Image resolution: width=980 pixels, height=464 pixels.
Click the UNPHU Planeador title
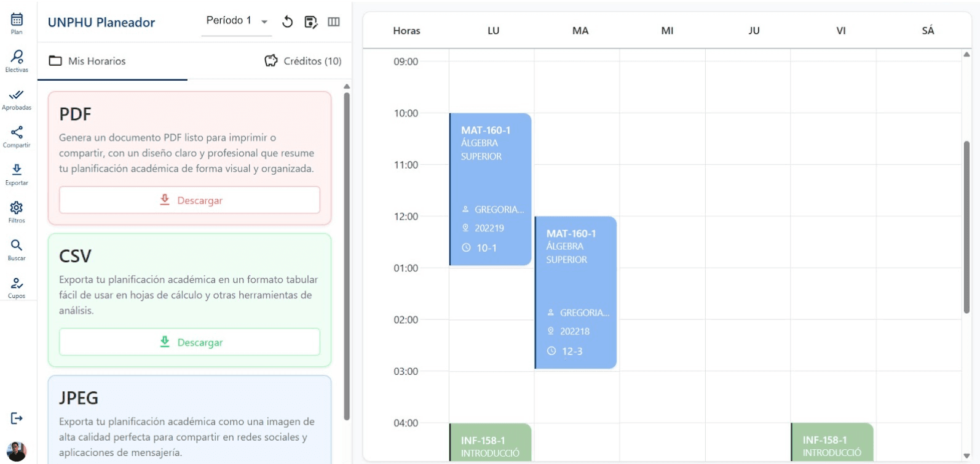pyautogui.click(x=101, y=23)
